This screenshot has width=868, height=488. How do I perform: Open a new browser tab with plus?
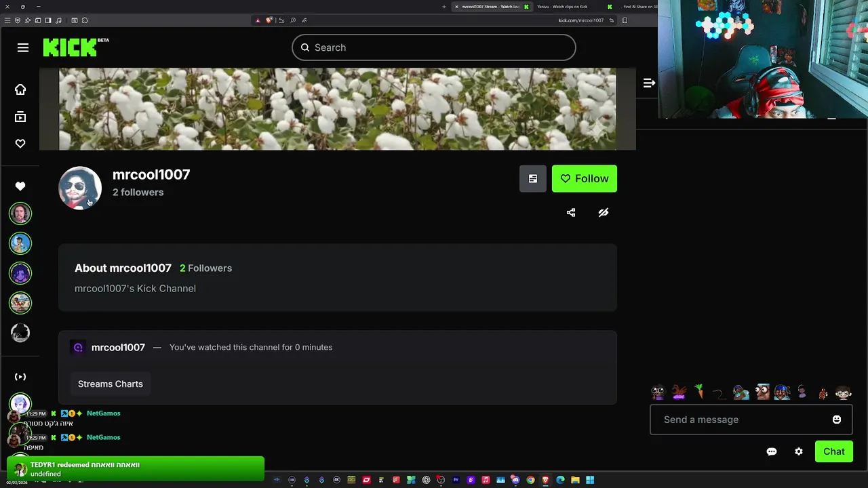pyautogui.click(x=444, y=7)
